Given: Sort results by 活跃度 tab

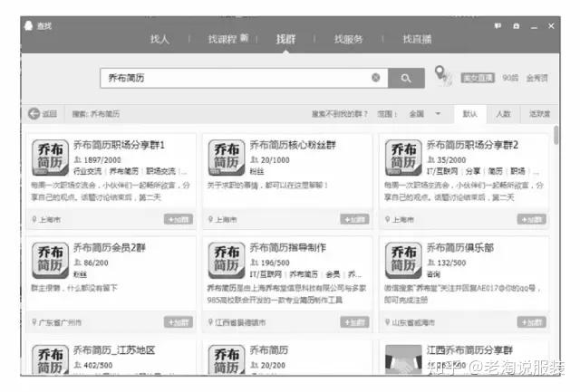Looking at the screenshot, I should (539, 114).
